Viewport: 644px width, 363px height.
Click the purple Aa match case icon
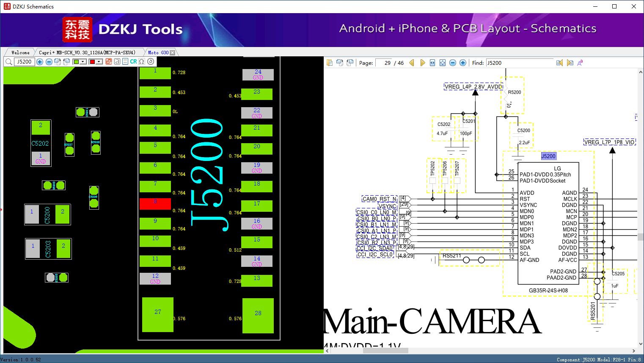[580, 63]
